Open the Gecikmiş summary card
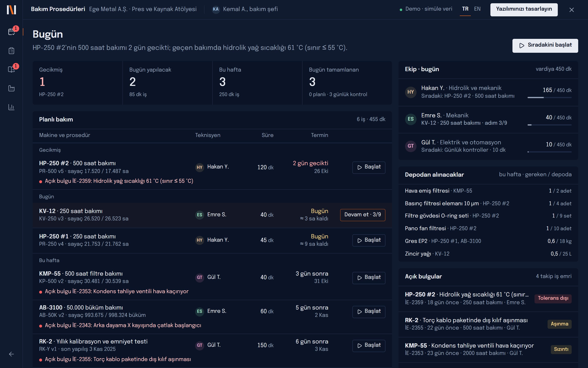The image size is (588, 368). pyautogui.click(x=78, y=83)
